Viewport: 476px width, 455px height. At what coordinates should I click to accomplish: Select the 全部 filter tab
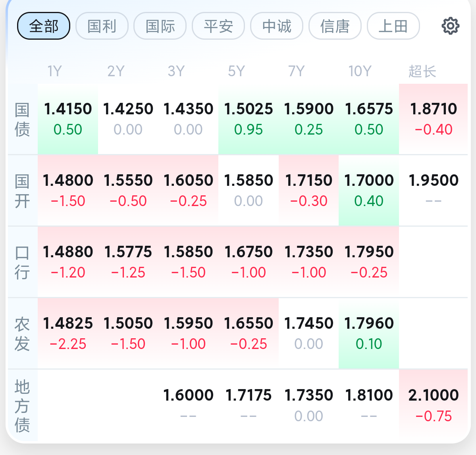point(44,26)
